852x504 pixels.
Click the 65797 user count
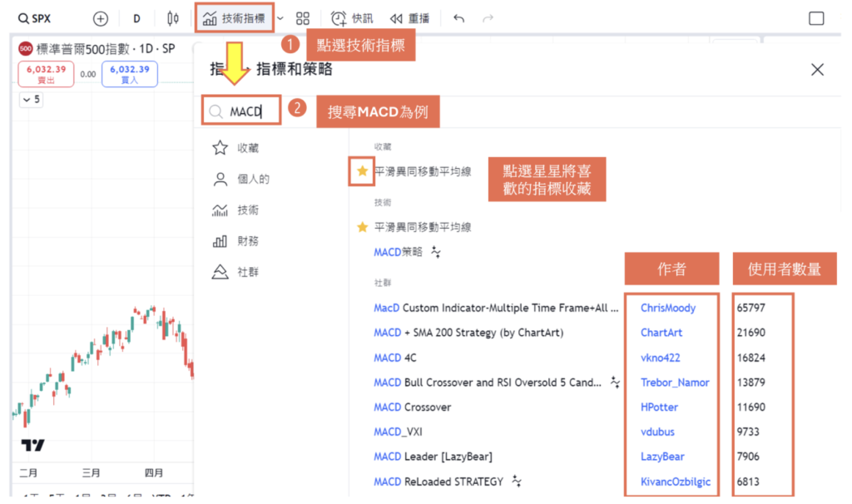(x=751, y=308)
